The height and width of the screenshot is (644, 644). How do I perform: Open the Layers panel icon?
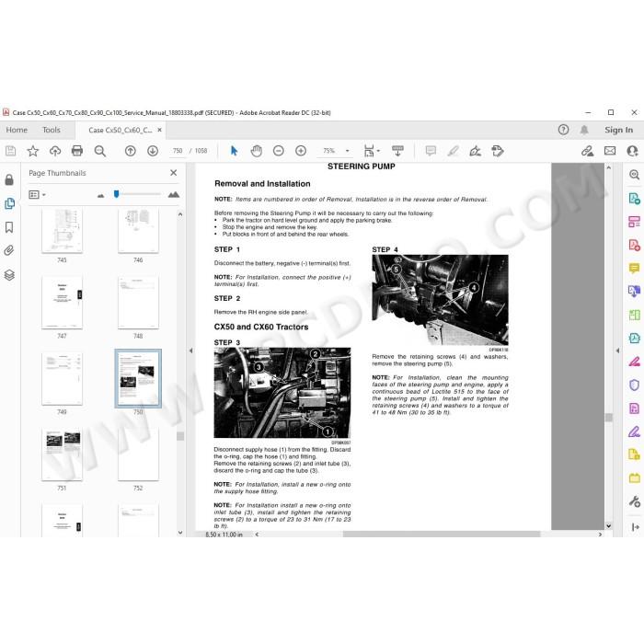[x=9, y=275]
